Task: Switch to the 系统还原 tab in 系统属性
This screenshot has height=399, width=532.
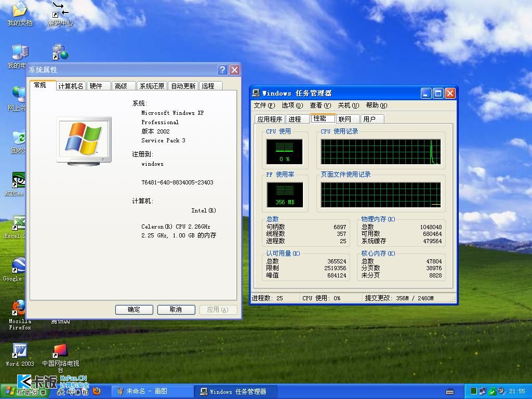Action: pyautogui.click(x=152, y=86)
